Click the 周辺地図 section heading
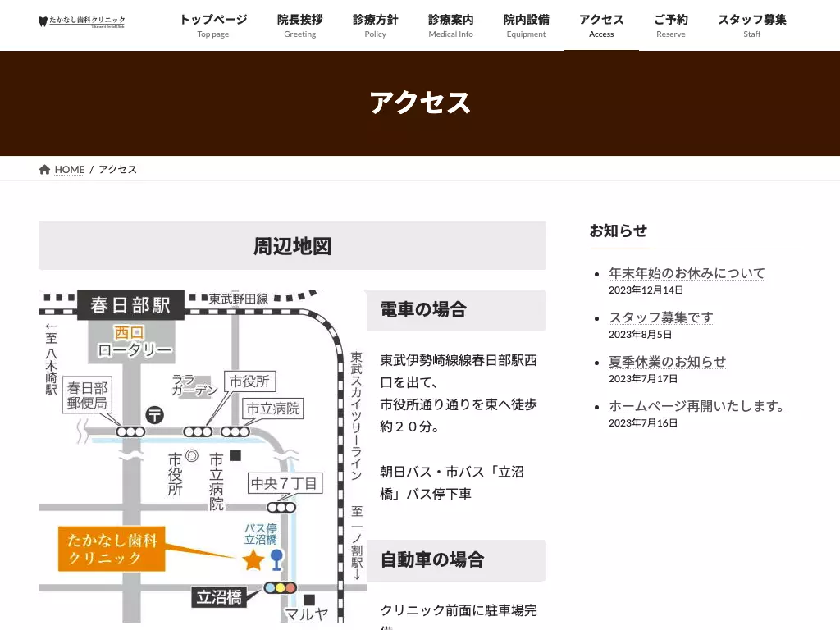The image size is (840, 630). pyautogui.click(x=293, y=246)
